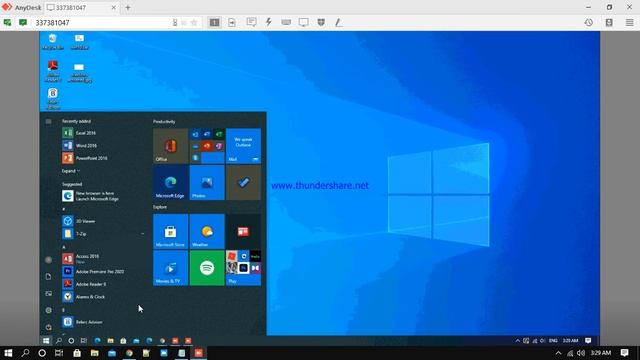Open the AnyDesk session history clock icon

589,23
